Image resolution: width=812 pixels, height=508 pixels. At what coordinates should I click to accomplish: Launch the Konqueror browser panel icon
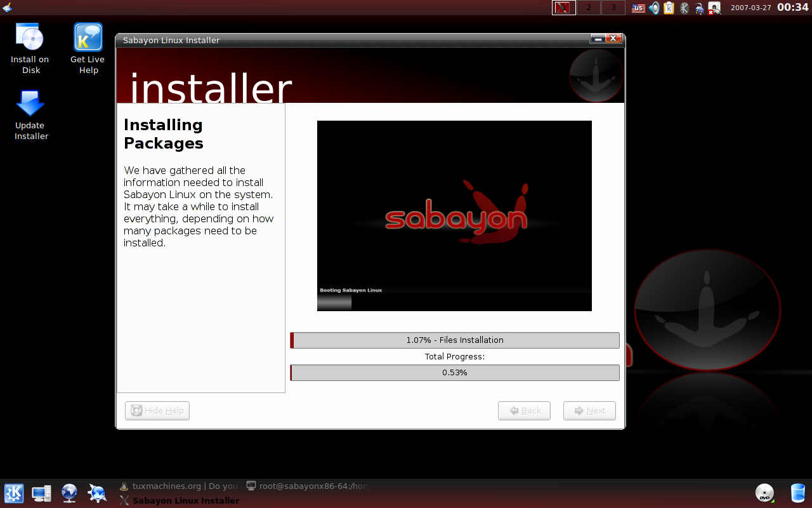[x=97, y=493]
